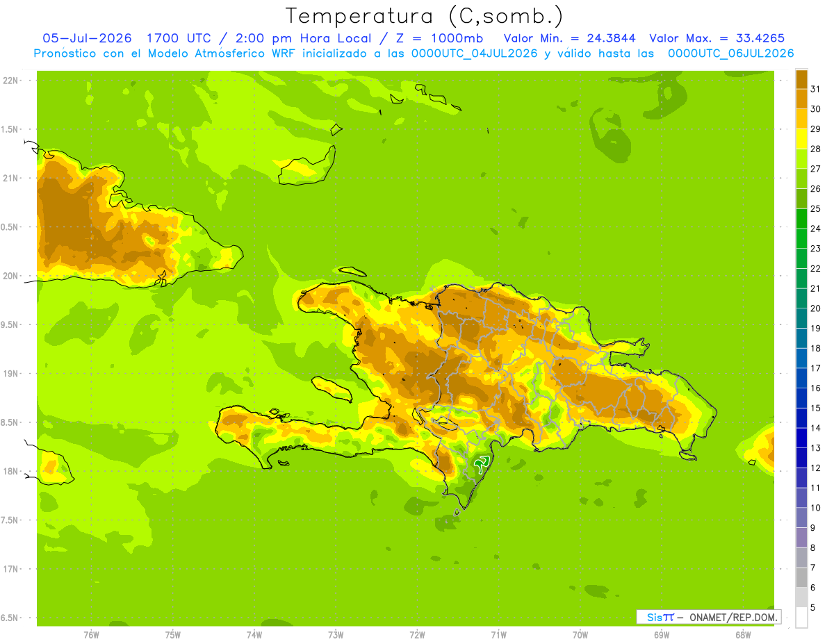This screenshot has width=834, height=644.
Task: Click color scale value "31"
Action: [815, 89]
